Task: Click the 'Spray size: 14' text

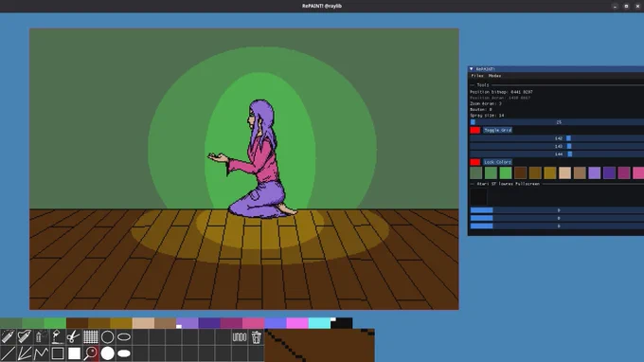Action: click(487, 116)
